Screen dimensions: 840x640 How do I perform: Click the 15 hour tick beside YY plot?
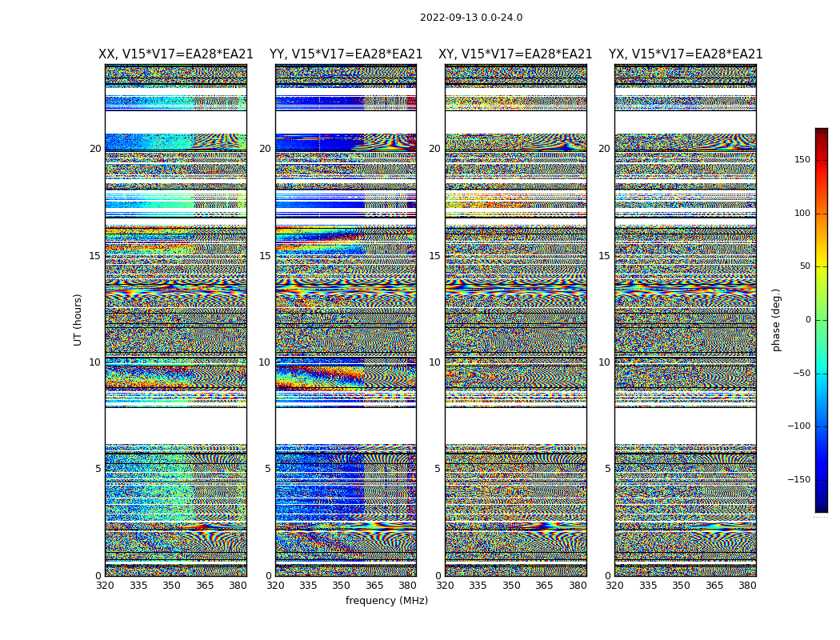[x=265, y=256]
